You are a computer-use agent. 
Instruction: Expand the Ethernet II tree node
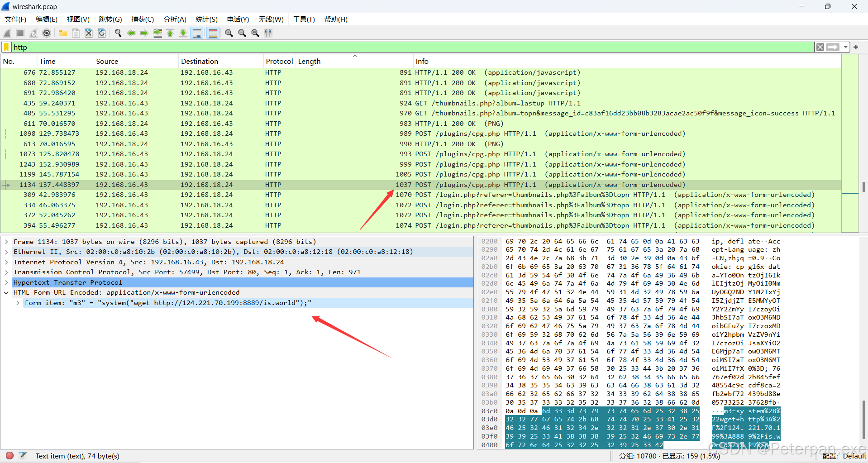6,252
